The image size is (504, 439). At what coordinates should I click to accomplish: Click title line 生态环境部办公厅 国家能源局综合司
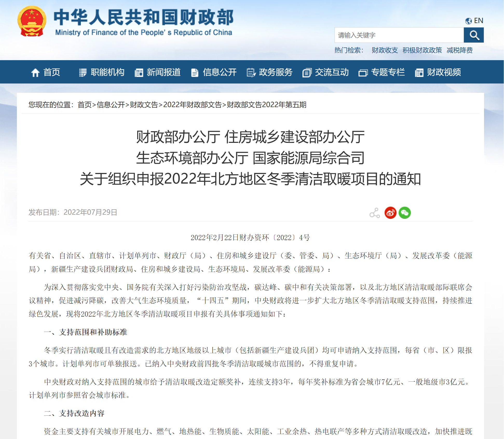[250, 158]
